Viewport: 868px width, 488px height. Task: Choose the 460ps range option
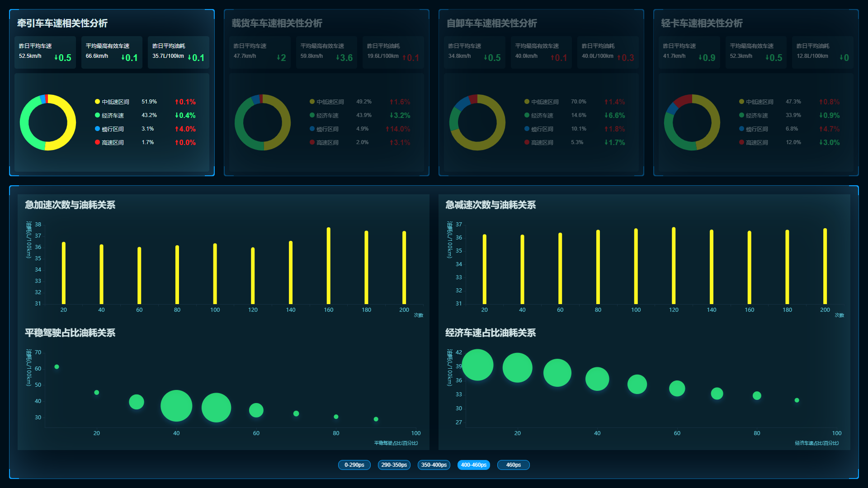point(513,465)
